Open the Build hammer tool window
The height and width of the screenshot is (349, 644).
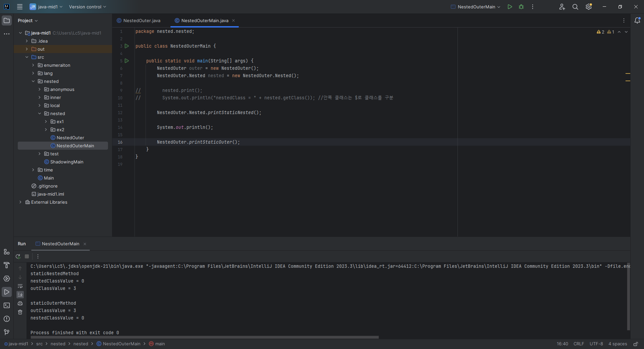click(x=7, y=265)
